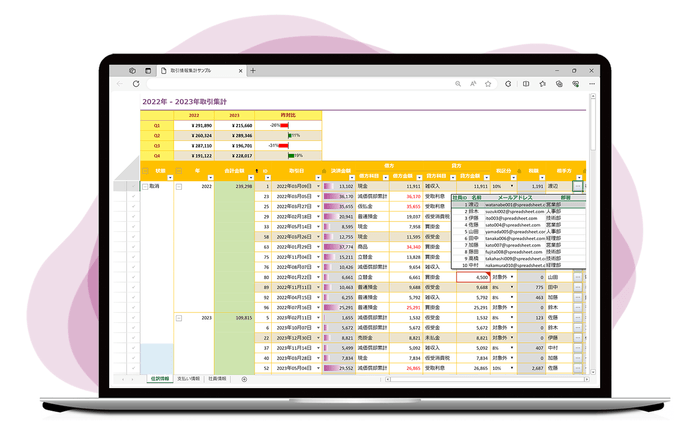This screenshot has height=429, width=700.
Task: Toggle row header checkmark for ID 29 row
Action: (133, 217)
